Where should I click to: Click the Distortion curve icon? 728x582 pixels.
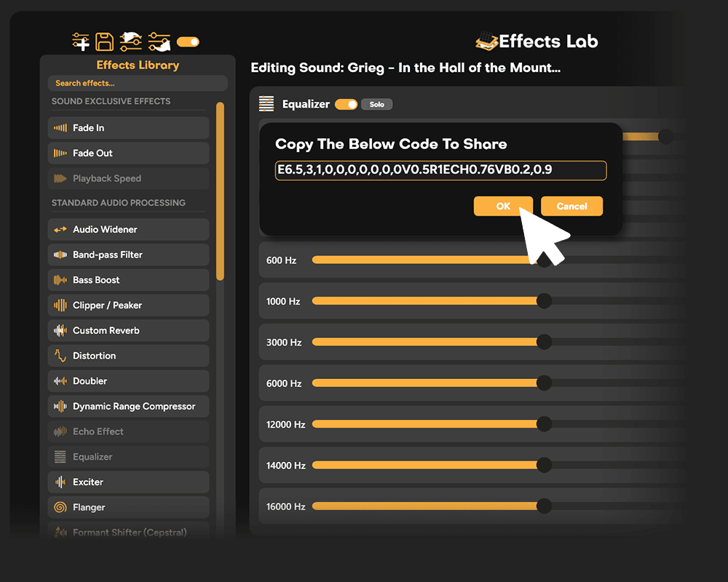pos(60,356)
